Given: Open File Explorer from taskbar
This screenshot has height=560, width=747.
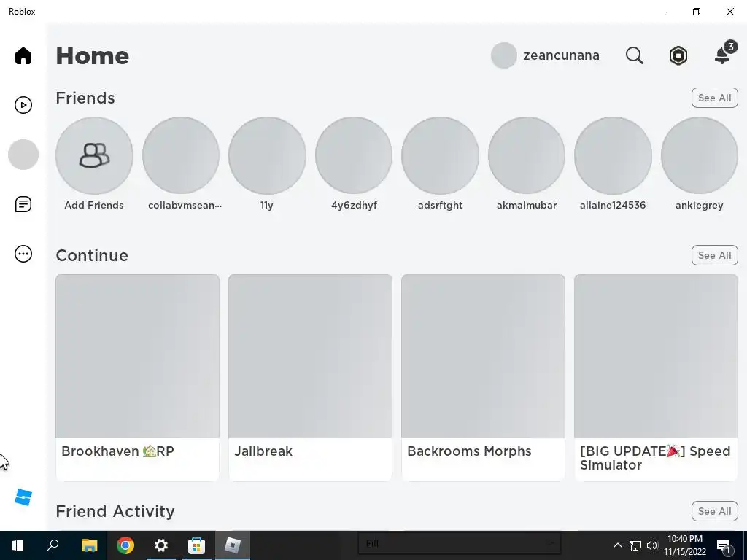Looking at the screenshot, I should [89, 545].
